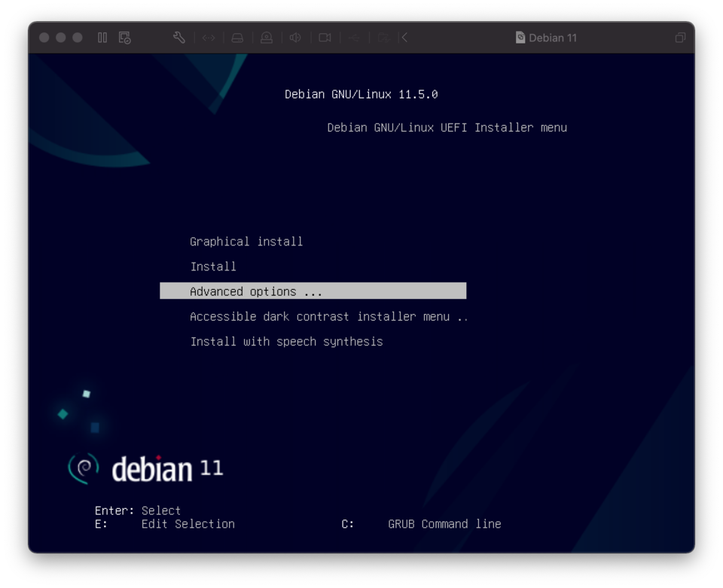Open UTM settings with the wrench icon
Screen dimensions: 723x588
tap(178, 37)
